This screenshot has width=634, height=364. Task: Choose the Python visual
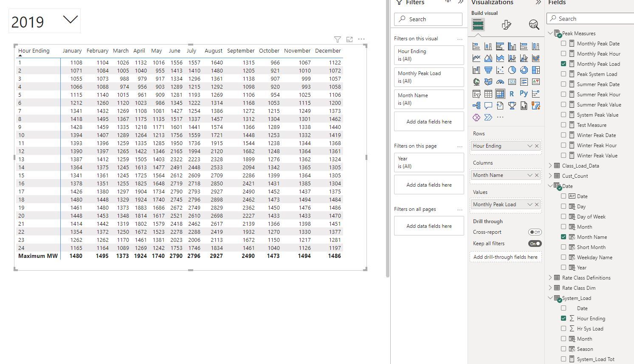524,94
